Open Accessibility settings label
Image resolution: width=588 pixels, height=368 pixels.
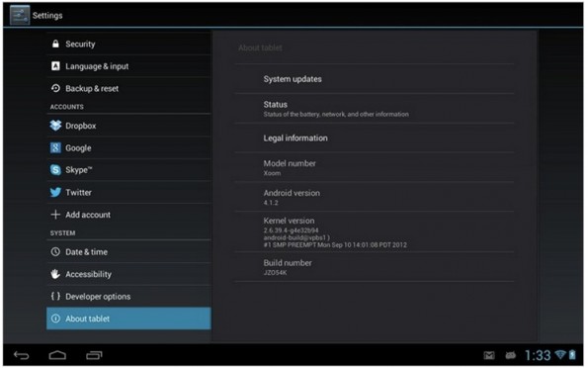click(89, 274)
